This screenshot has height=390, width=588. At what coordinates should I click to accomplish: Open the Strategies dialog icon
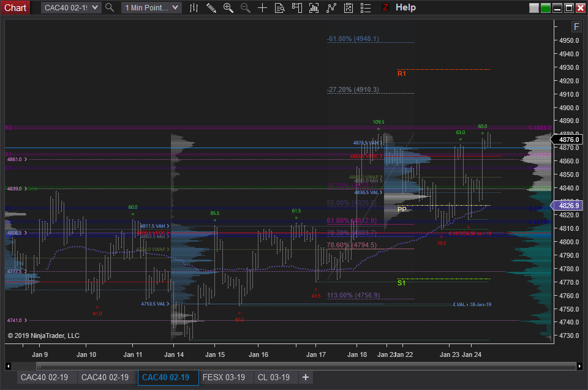pyautogui.click(x=331, y=7)
